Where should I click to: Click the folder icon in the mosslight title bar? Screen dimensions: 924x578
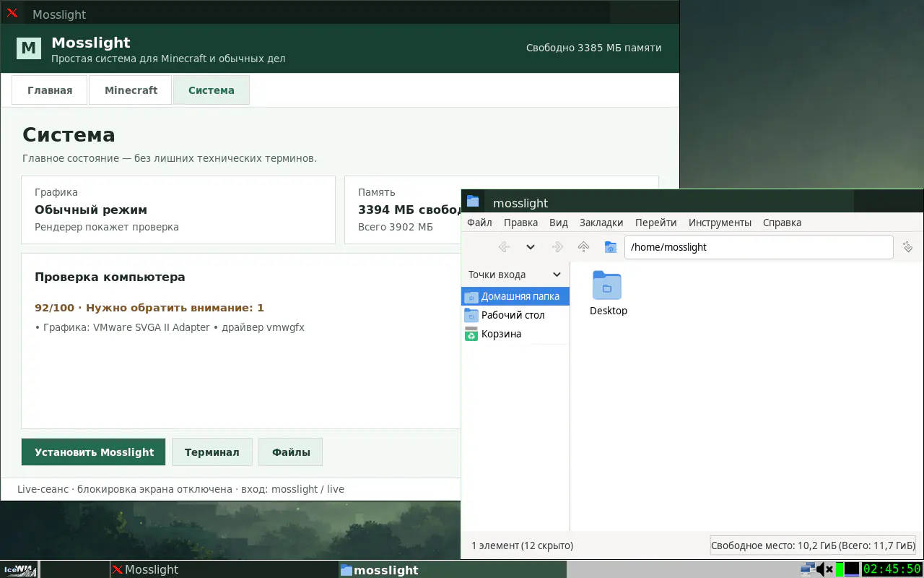[x=473, y=202]
